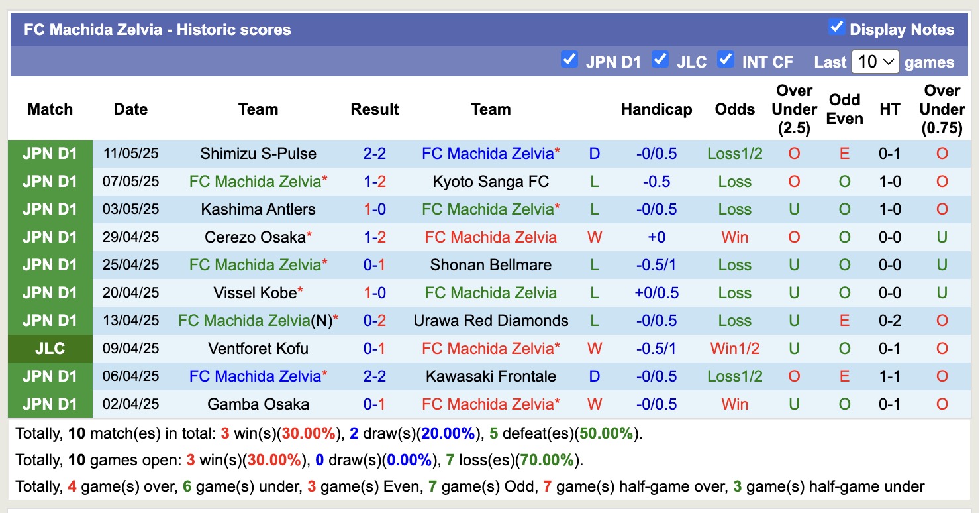Open Kawasaki Frontale team link
This screenshot has height=513, width=980.
491,376
